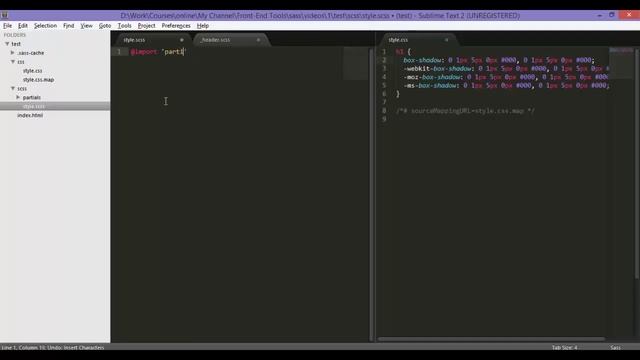Collapse the scss folder arrow

click(x=13, y=88)
